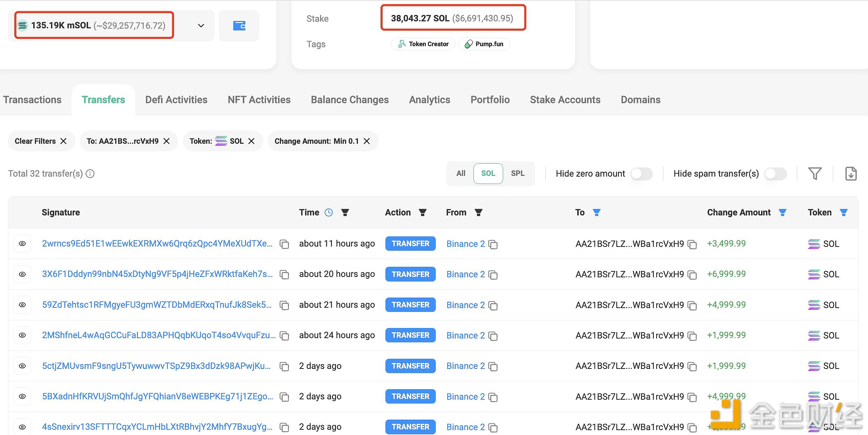The image size is (868, 435).
Task: Click the wallet/portfolio icon button
Action: pos(239,26)
